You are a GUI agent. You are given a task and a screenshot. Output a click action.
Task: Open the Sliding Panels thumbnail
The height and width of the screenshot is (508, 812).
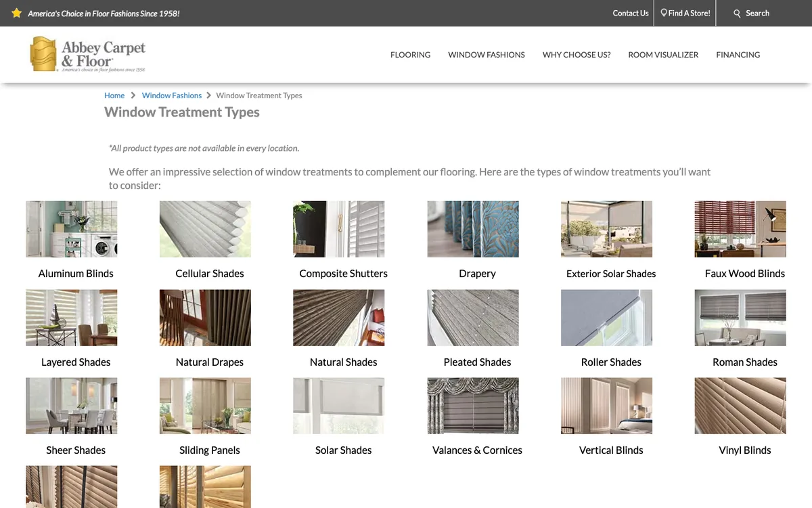click(205, 406)
